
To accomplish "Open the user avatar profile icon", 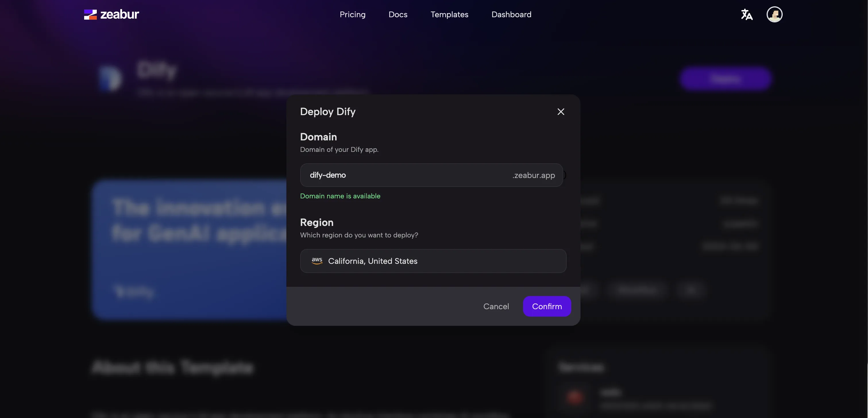I will (x=774, y=14).
